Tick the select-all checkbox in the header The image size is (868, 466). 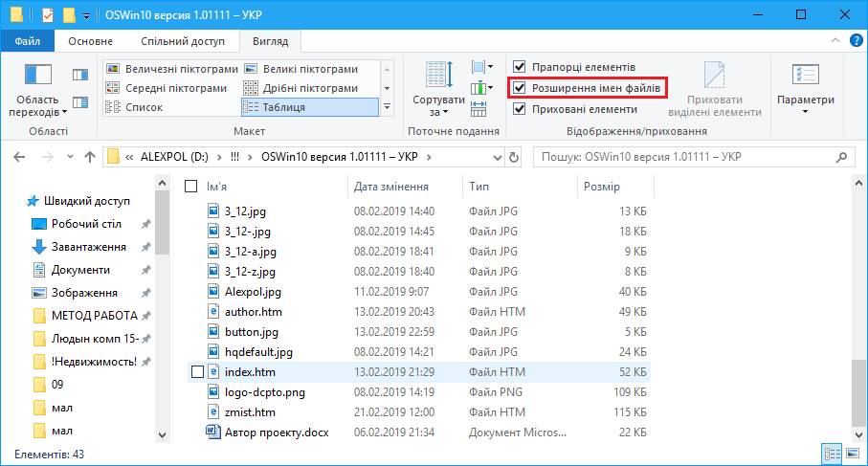coord(191,186)
